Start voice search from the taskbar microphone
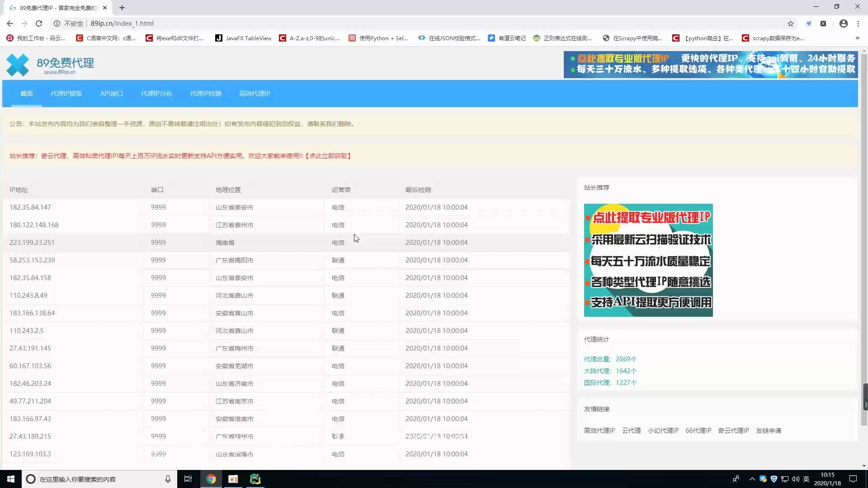This screenshot has height=488, width=868. click(x=168, y=479)
